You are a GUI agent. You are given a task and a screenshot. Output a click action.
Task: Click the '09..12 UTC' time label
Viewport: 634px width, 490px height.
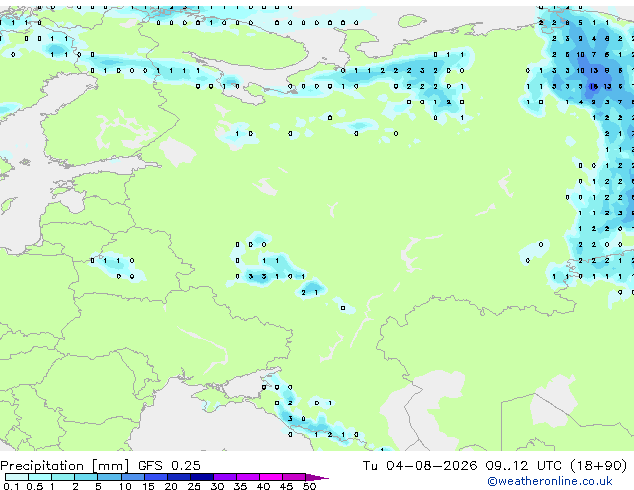coord(524,466)
